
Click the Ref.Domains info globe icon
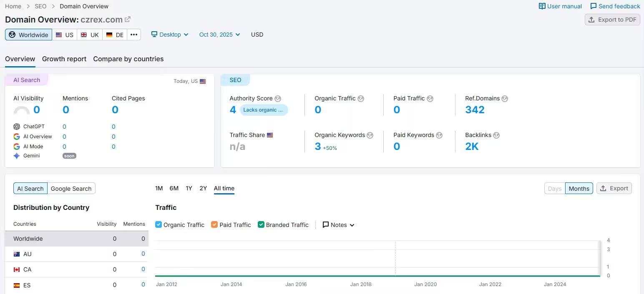tap(505, 99)
